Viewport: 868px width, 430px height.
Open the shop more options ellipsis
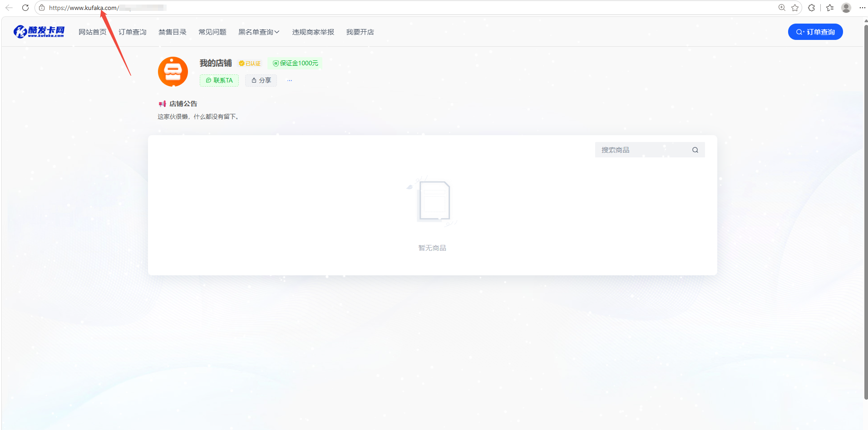290,80
